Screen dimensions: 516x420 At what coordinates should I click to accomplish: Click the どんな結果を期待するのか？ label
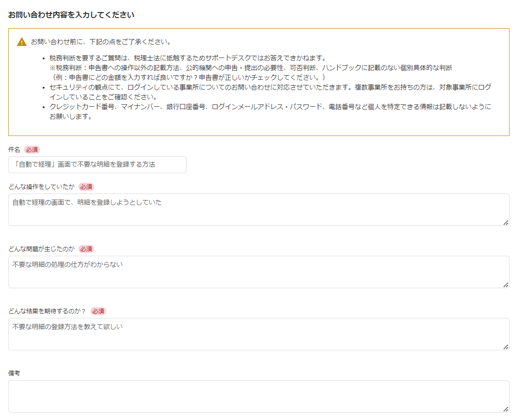[x=47, y=311]
